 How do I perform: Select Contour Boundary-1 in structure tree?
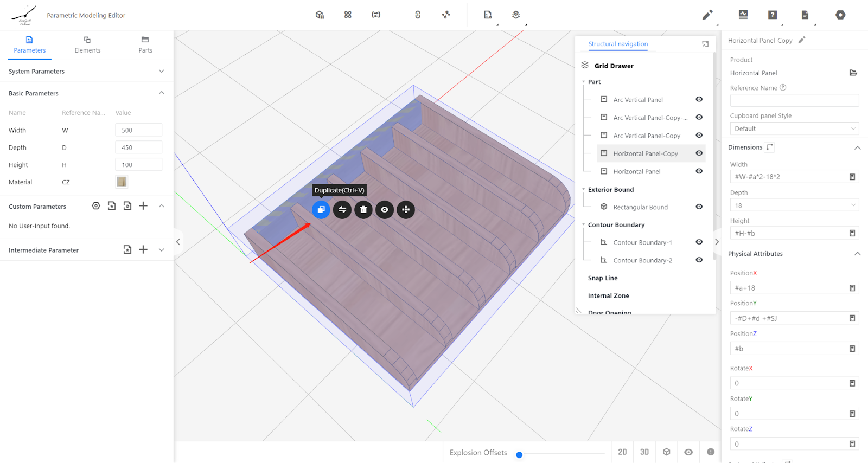click(642, 242)
